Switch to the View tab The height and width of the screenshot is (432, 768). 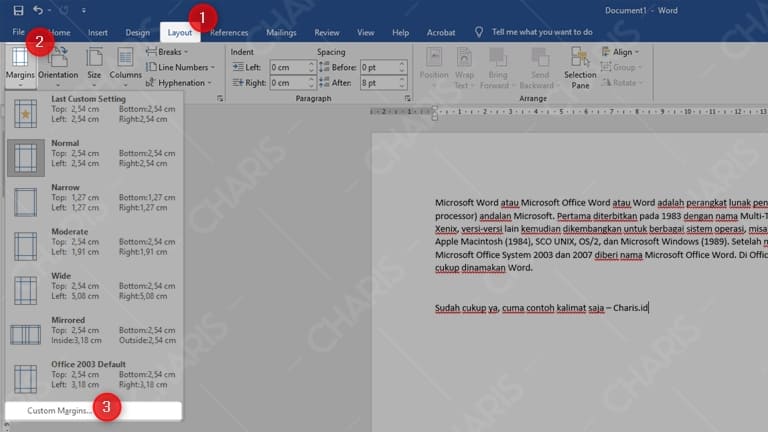click(x=365, y=32)
